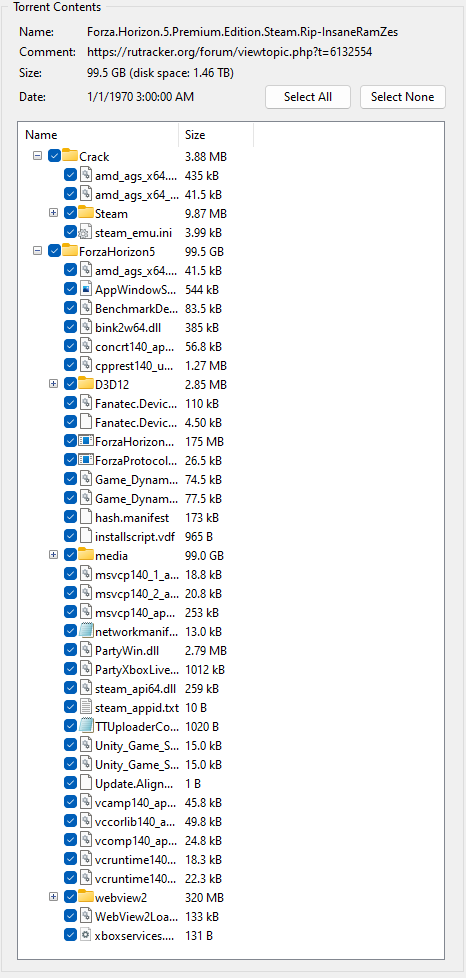Expand the media folder node

pos(53,554)
